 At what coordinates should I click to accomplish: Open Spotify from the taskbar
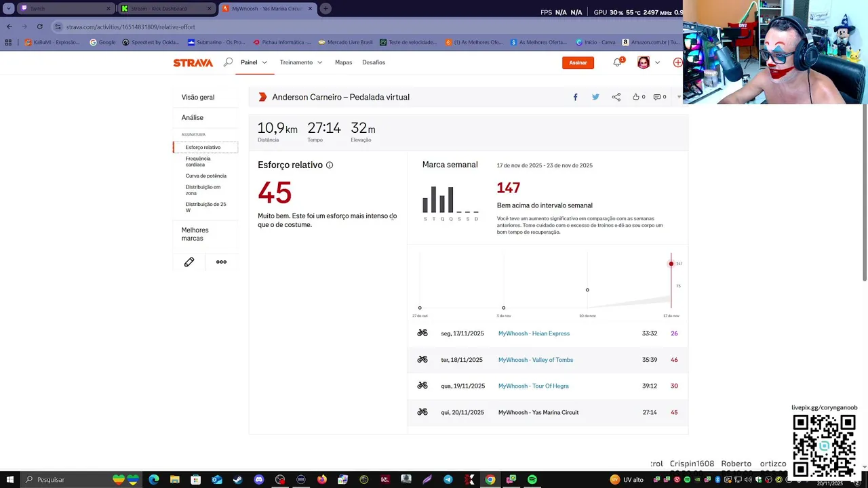point(532,479)
